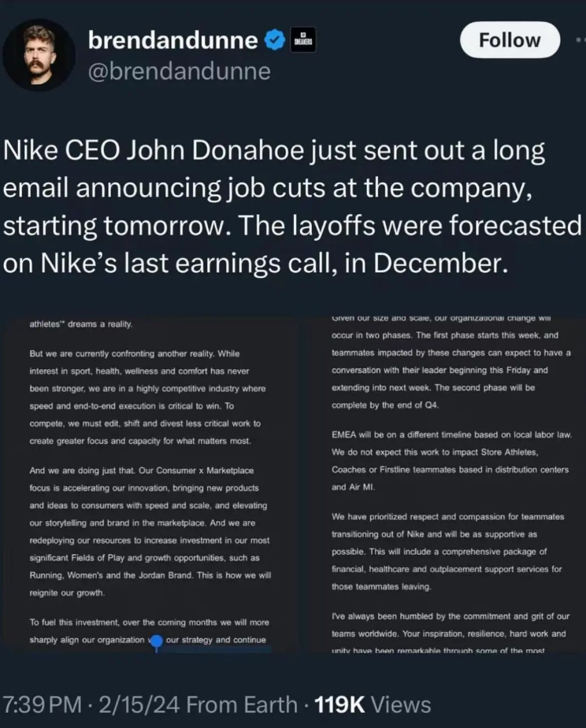Screen dimensions: 586x728
Task: Click the Sneakers affiliate badge icon
Action: [303, 40]
